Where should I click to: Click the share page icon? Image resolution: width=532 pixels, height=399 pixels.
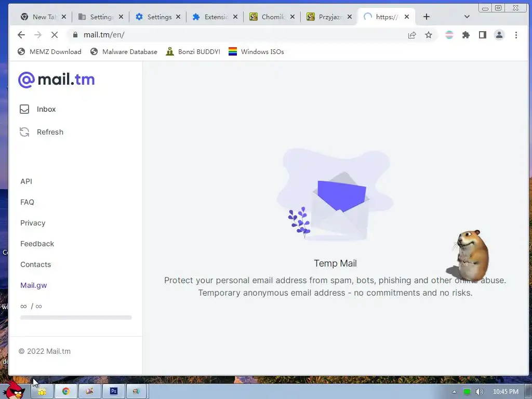click(x=412, y=35)
